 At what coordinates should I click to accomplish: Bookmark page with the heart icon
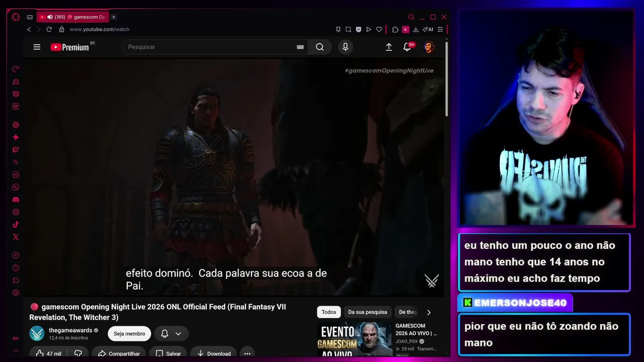pos(379,30)
